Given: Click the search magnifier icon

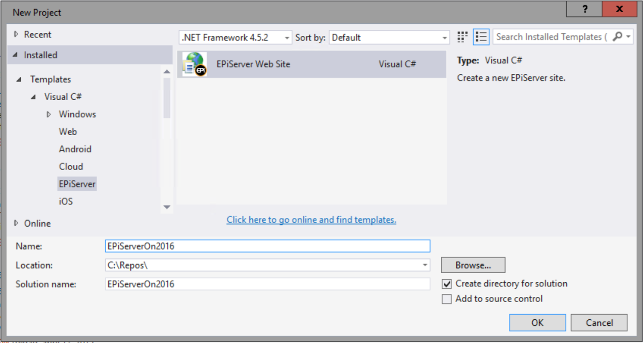Looking at the screenshot, I should tap(617, 37).
